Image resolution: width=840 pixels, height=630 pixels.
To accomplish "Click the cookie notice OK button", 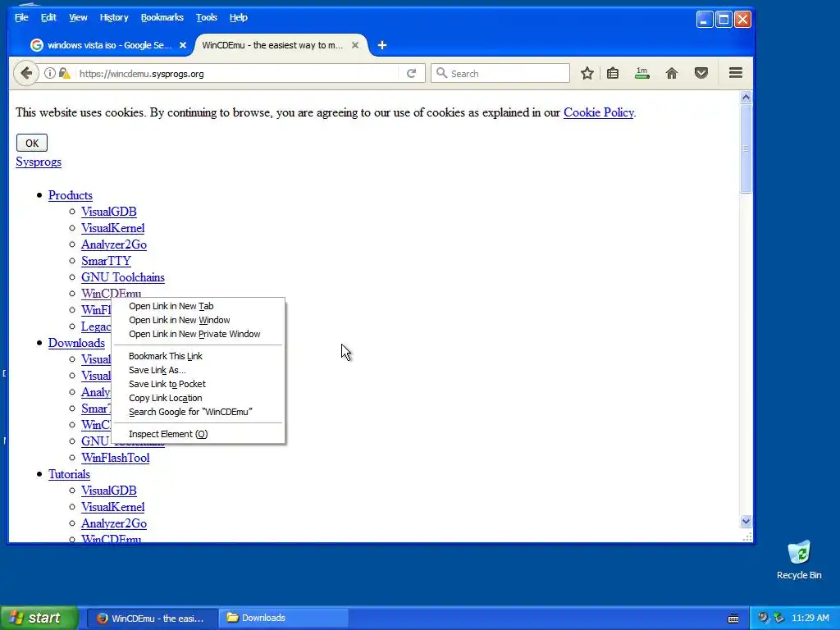I will 32,143.
